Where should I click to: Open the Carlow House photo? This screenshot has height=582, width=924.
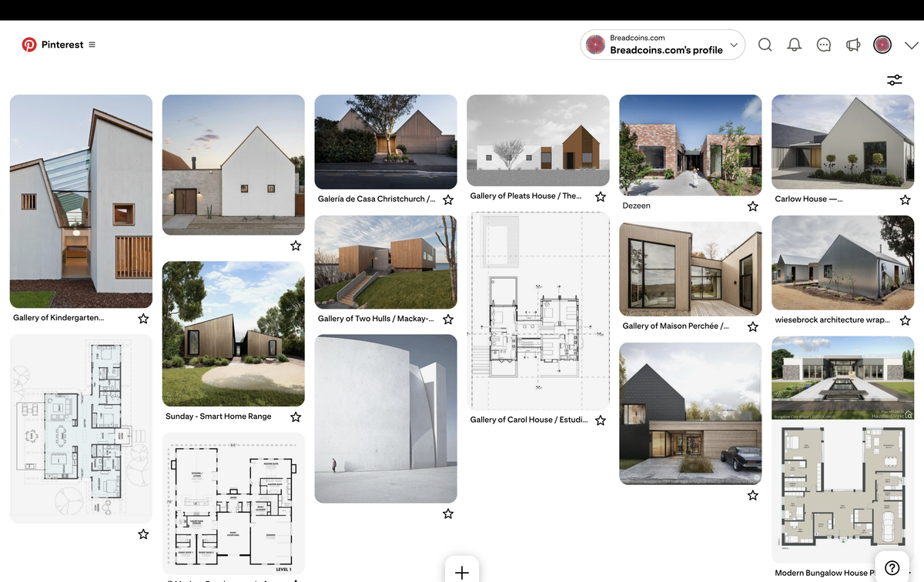pos(843,142)
